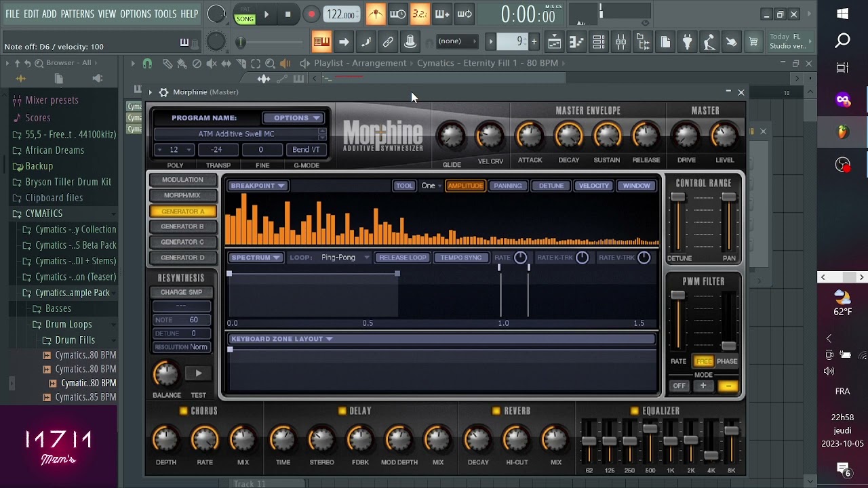Open the TOOLS menu
868x488 pixels.
coord(165,14)
